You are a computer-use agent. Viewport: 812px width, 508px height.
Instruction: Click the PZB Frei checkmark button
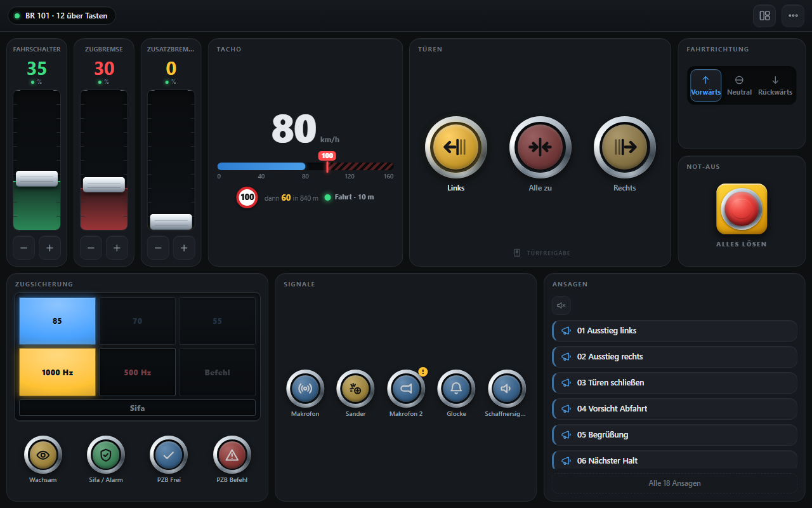(x=169, y=455)
